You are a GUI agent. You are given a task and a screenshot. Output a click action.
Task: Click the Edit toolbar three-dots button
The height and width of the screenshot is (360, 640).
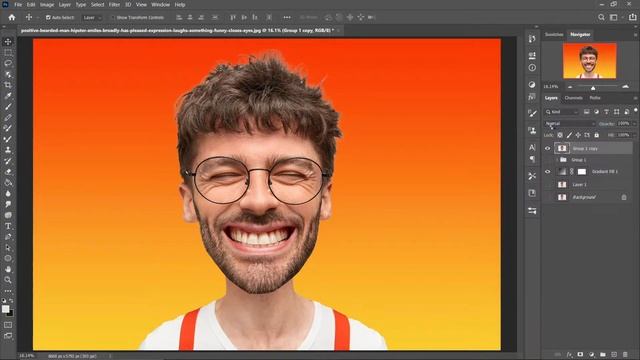click(x=8, y=291)
